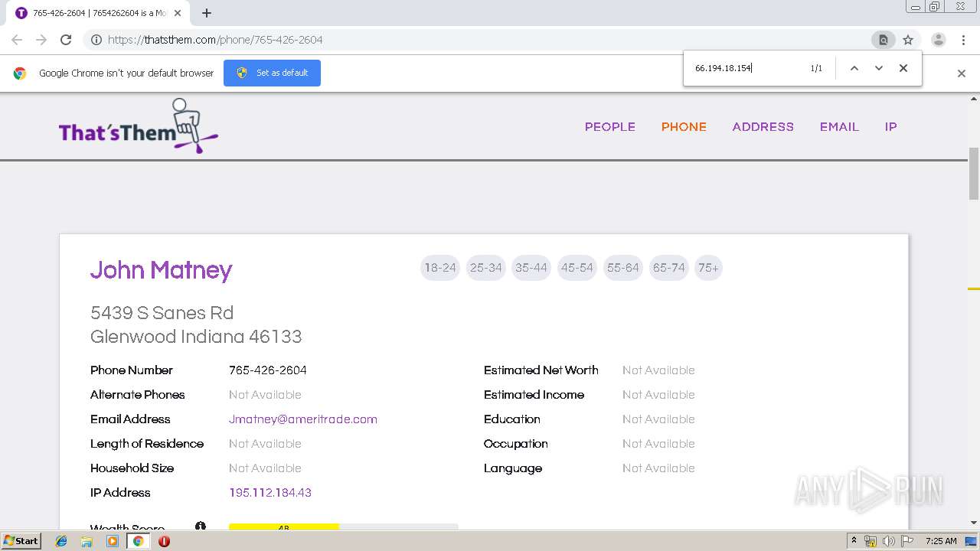
Task: Select the 25-34 age range pill
Action: (x=485, y=268)
